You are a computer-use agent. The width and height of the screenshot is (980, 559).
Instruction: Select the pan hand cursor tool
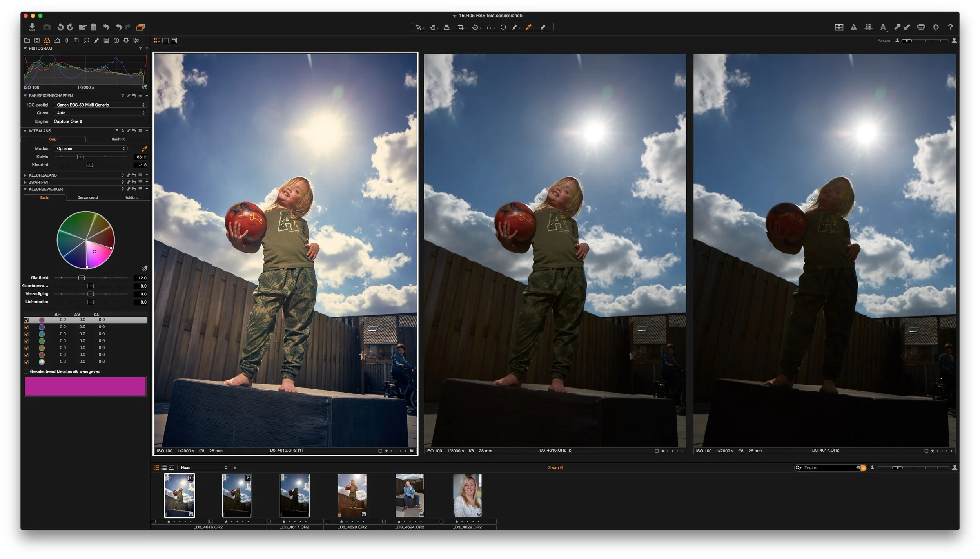[432, 27]
